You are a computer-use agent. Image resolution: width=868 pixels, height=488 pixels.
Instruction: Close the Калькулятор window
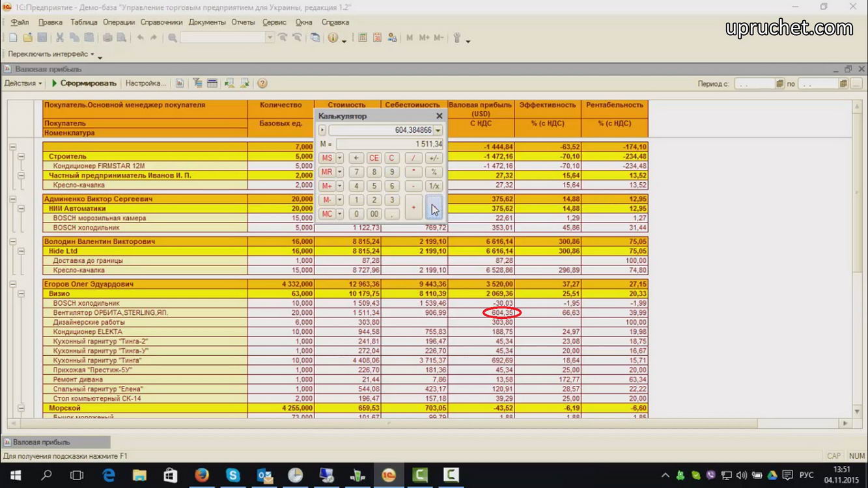tap(439, 116)
